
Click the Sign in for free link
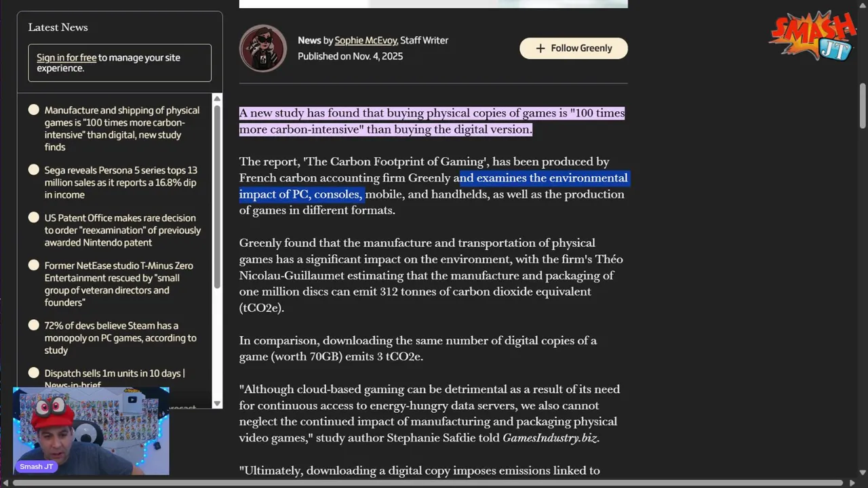(66, 58)
